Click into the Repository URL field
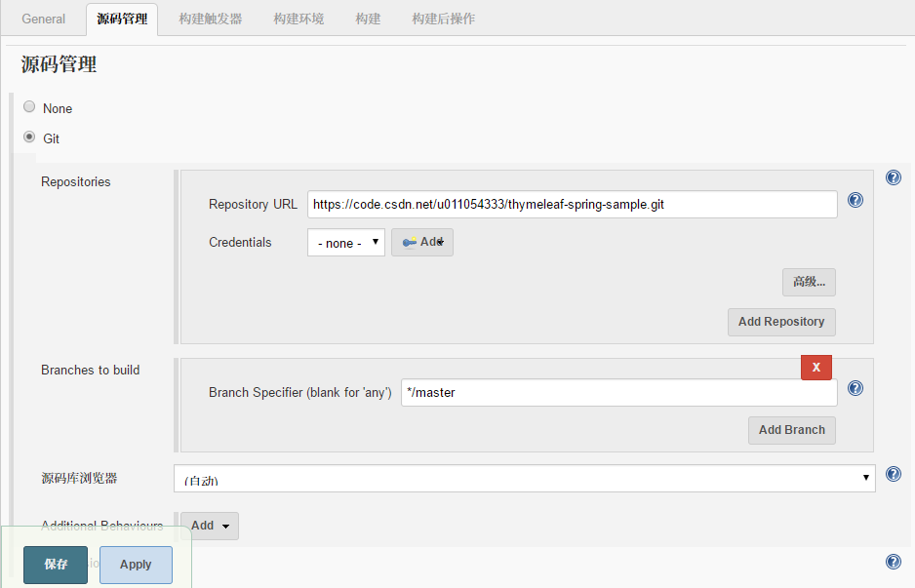915x588 pixels. click(572, 205)
